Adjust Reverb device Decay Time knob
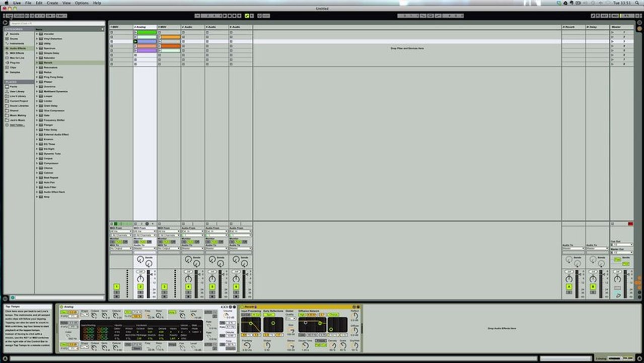Image resolution: width=644 pixels, height=363 pixels. tap(305, 345)
